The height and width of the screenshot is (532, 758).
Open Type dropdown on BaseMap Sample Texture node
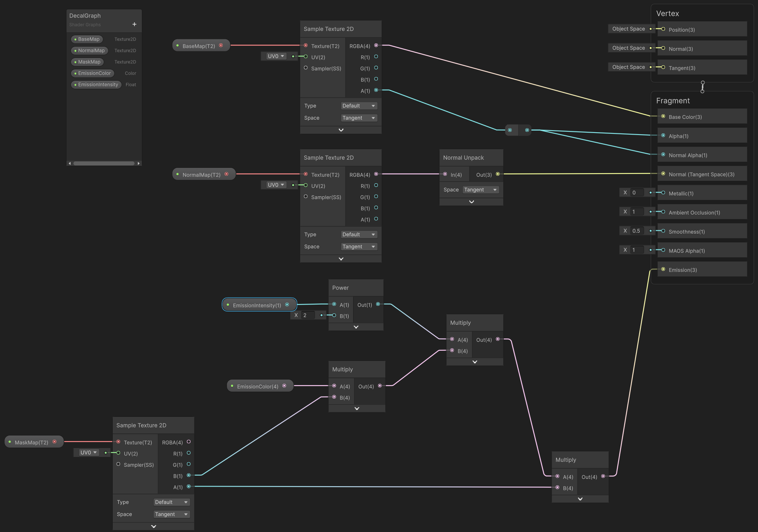359,106
